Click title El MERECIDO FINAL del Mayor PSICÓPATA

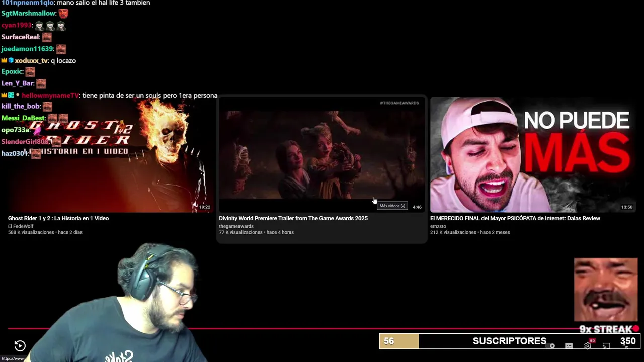pos(515,218)
